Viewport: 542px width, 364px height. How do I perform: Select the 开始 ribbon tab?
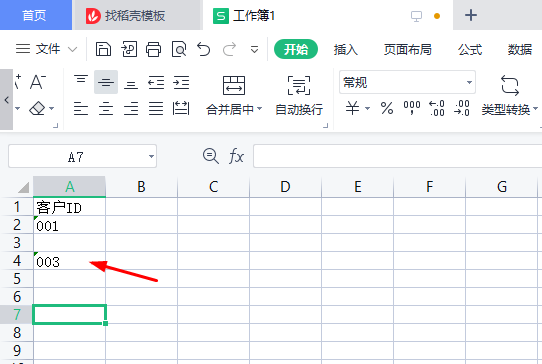click(x=296, y=49)
